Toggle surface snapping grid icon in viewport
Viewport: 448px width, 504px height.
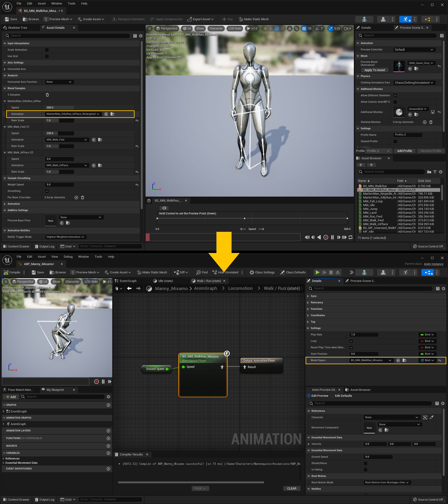304,29
